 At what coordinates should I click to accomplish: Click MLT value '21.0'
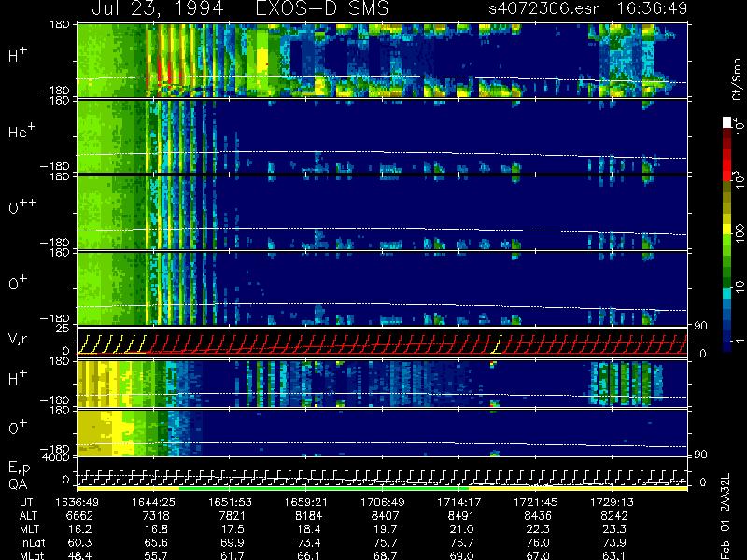pyautogui.click(x=461, y=529)
